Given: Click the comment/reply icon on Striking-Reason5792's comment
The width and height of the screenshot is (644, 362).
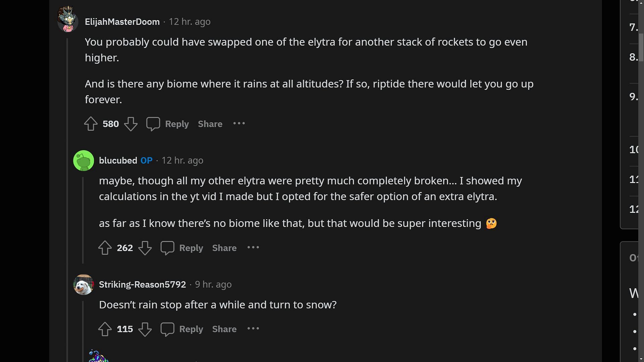Looking at the screenshot, I should 167,329.
